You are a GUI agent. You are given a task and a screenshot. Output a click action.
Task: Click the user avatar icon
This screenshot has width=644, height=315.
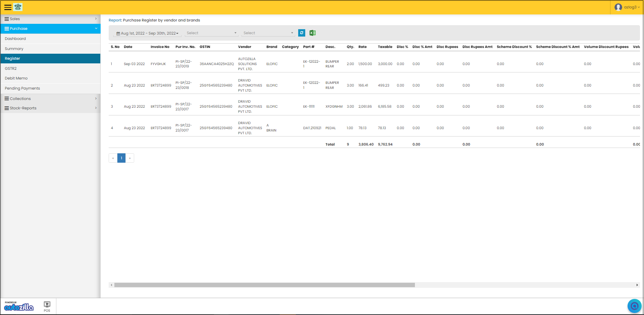pos(618,7)
